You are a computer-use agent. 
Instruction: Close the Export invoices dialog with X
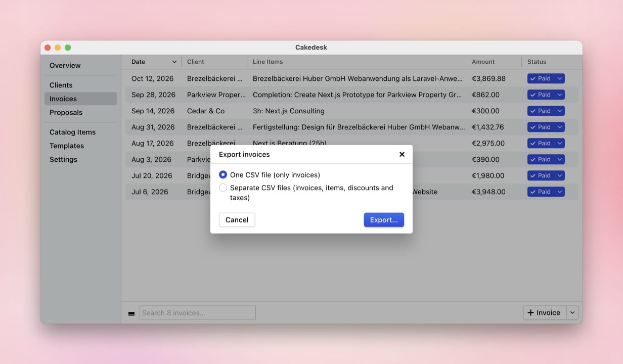pyautogui.click(x=402, y=154)
